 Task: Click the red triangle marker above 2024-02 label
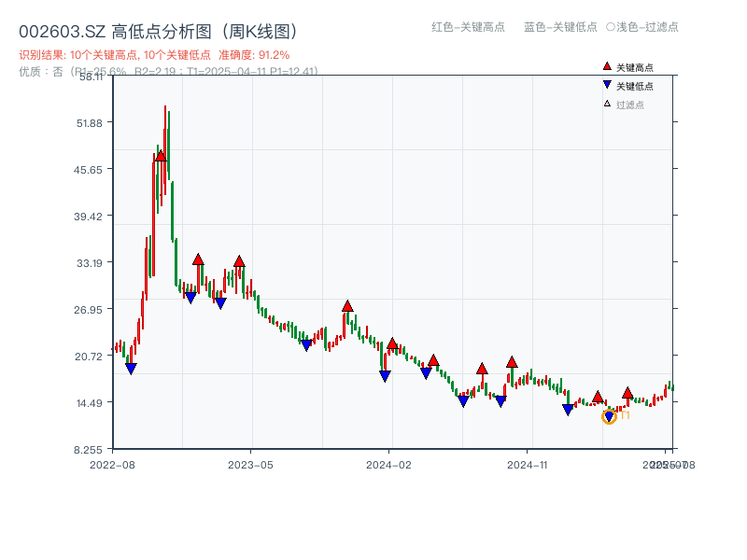[x=392, y=345]
